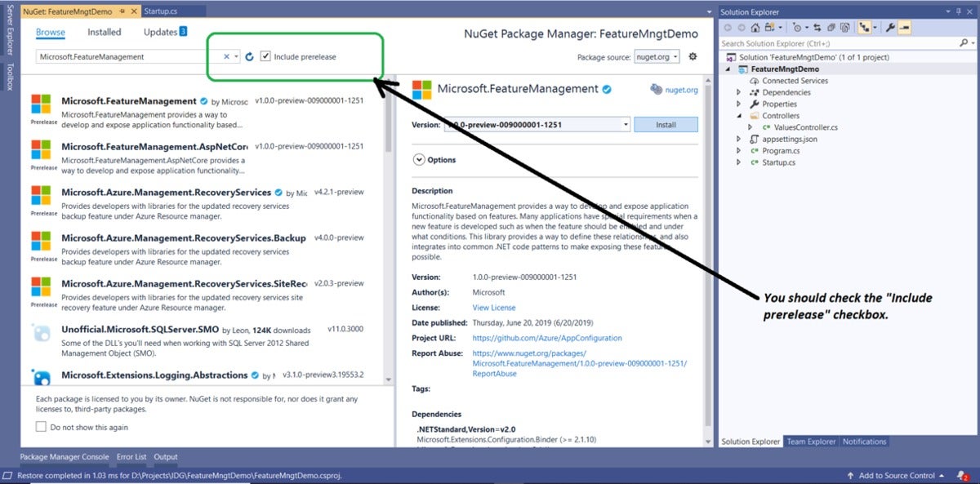
Task: Switch to the Team Explorer tab
Action: point(811,442)
